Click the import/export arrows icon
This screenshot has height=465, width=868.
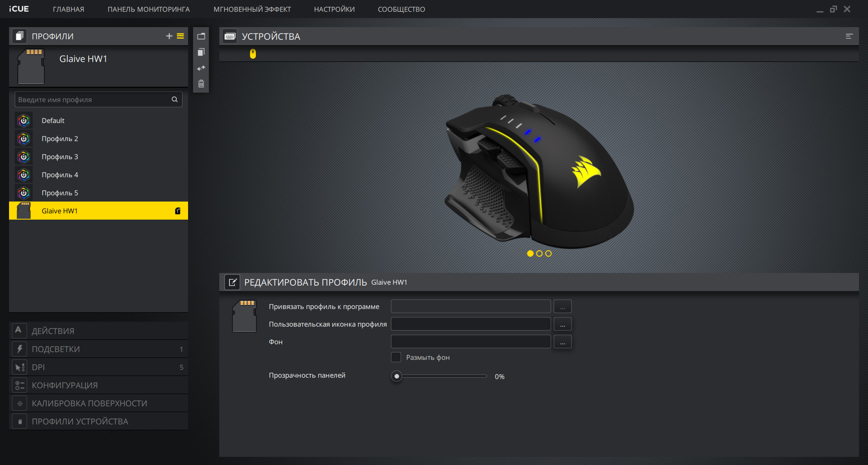coord(201,68)
